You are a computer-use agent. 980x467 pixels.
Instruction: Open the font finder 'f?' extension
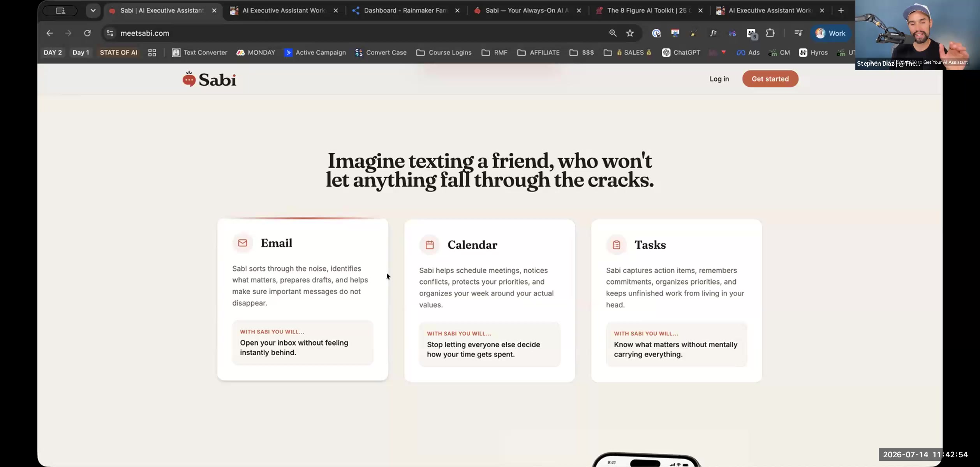(713, 33)
